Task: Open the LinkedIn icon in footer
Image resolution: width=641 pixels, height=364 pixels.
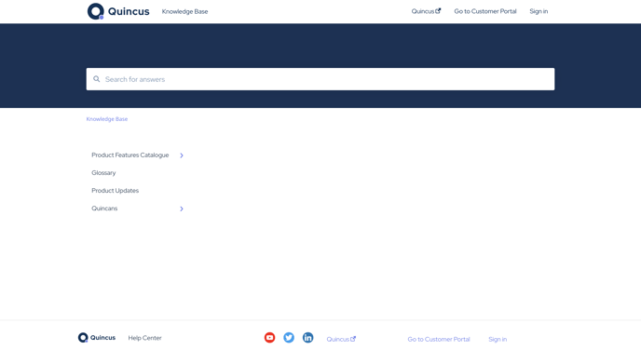Action: tap(307, 338)
